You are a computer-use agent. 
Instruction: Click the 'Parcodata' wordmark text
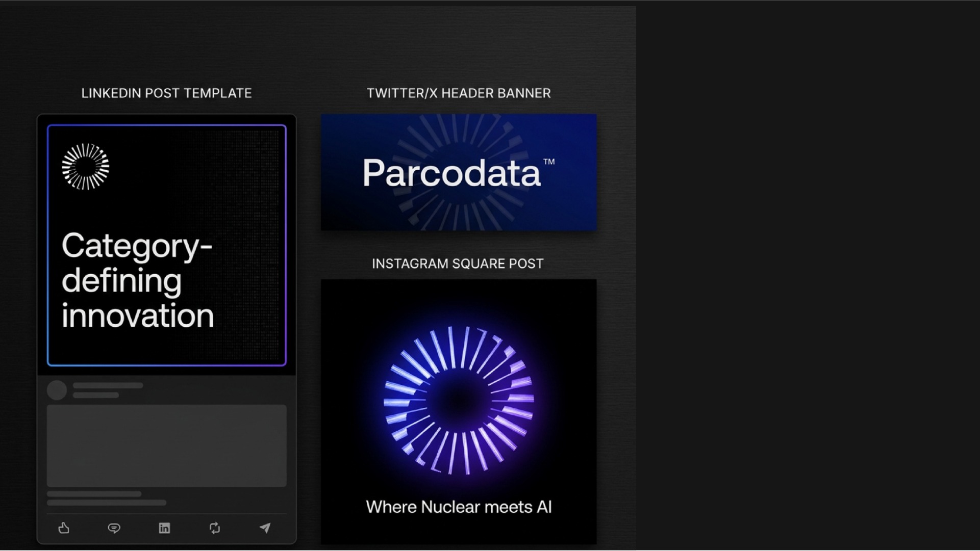(x=451, y=173)
